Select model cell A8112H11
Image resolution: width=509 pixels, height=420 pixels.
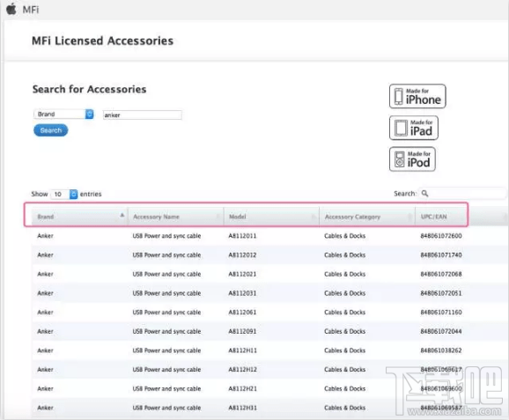242,350
